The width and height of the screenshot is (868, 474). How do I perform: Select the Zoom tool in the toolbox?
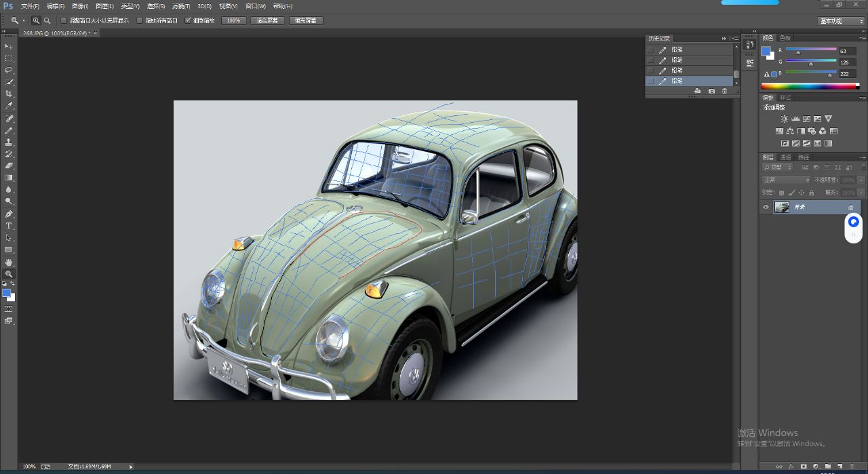click(x=9, y=274)
